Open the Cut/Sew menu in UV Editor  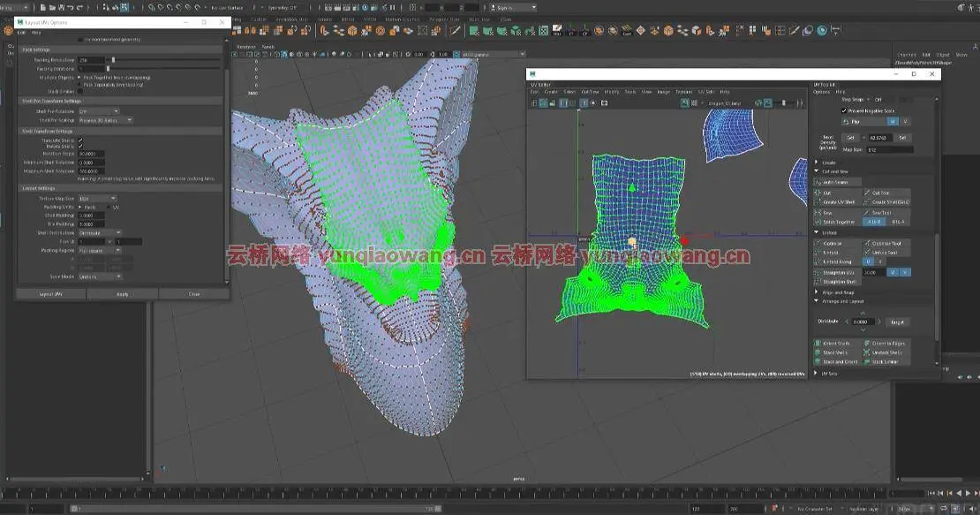[590, 92]
